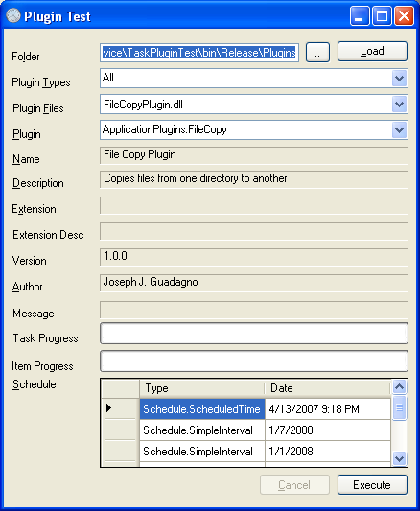Click the Name field 'File Copy Plugin'
Image resolution: width=420 pixels, height=511 pixels.
tap(253, 155)
